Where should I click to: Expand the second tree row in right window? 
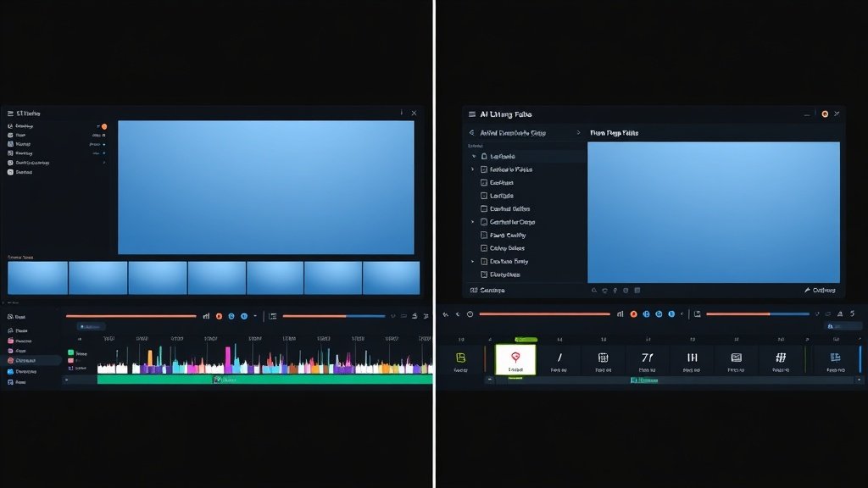[472, 169]
